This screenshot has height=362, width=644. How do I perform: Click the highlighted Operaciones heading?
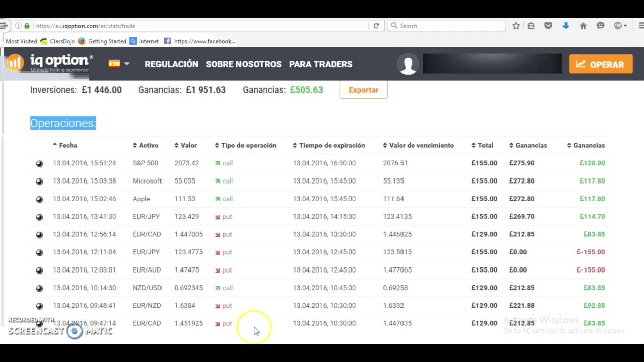(x=63, y=123)
